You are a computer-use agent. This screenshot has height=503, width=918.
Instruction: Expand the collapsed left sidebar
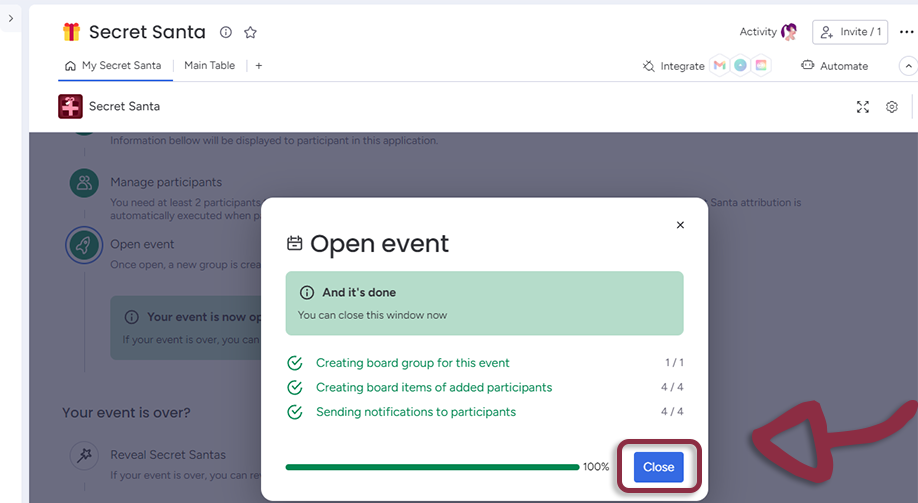11,18
